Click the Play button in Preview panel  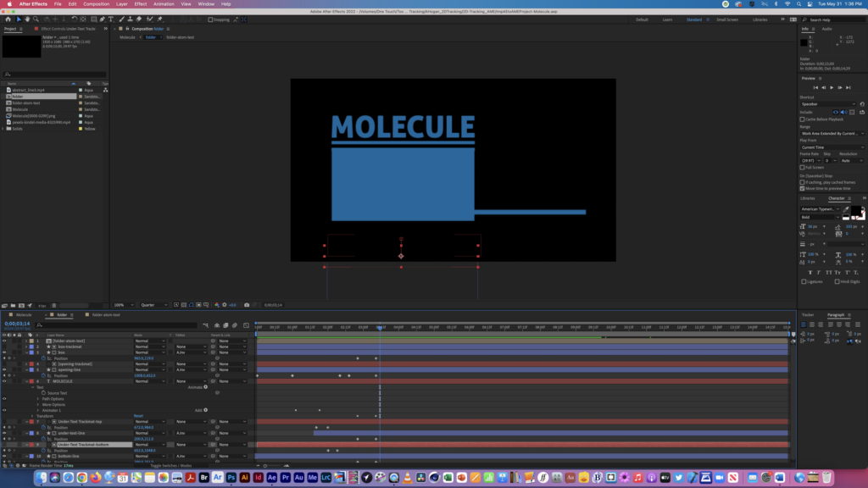tap(832, 87)
